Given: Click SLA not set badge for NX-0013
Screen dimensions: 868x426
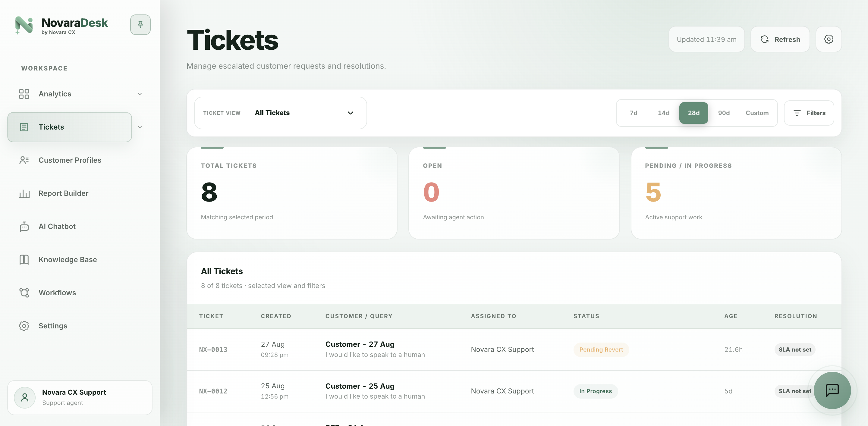Looking at the screenshot, I should (x=794, y=349).
